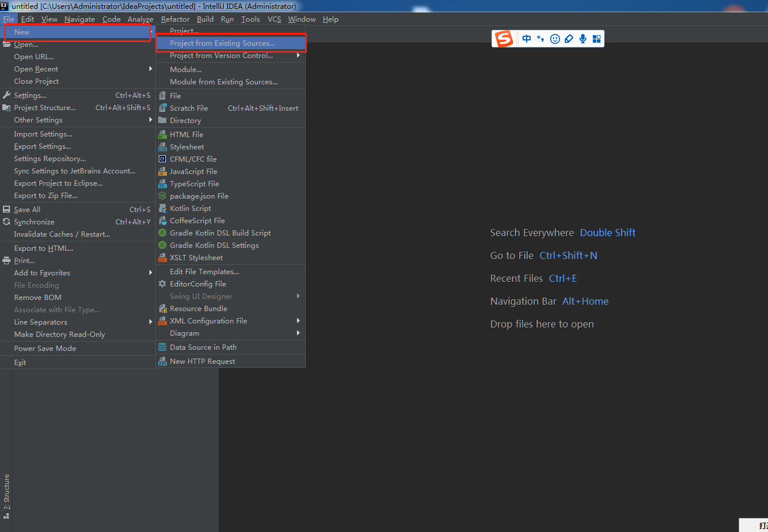The height and width of the screenshot is (532, 768).
Task: Click the XML Configuration File icon
Action: 162,321
